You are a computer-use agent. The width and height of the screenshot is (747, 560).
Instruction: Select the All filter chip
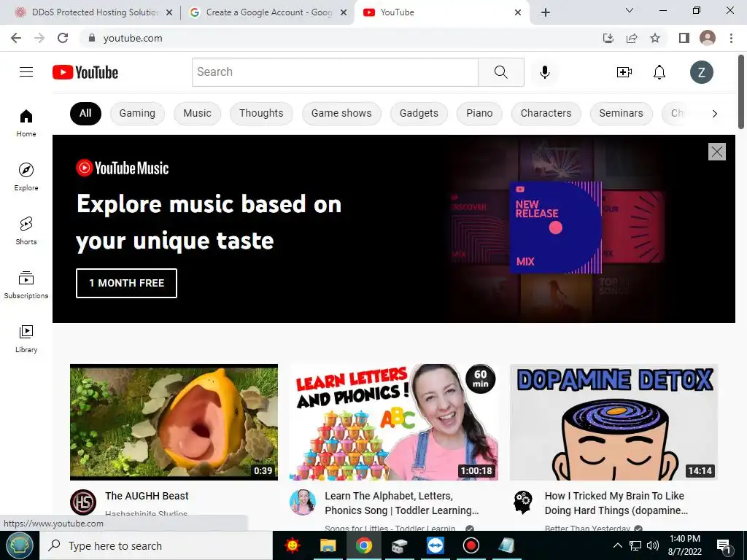point(85,113)
